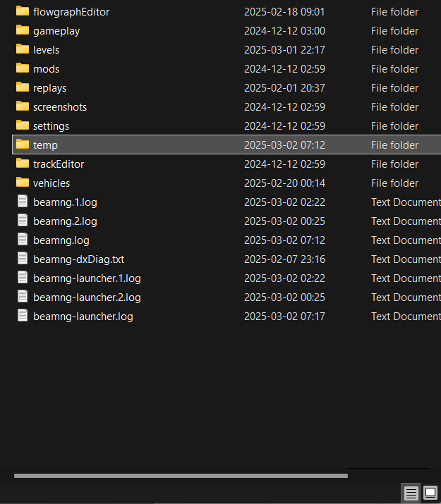Click the replays folder icon
Viewport: 441px width, 504px height.
[23, 87]
